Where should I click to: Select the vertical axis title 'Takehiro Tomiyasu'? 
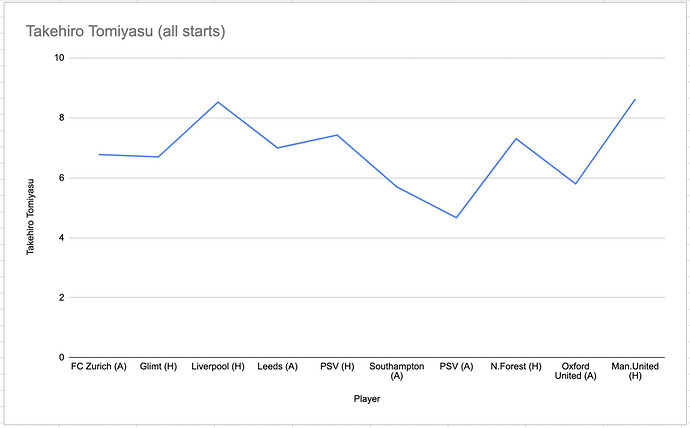click(x=30, y=208)
